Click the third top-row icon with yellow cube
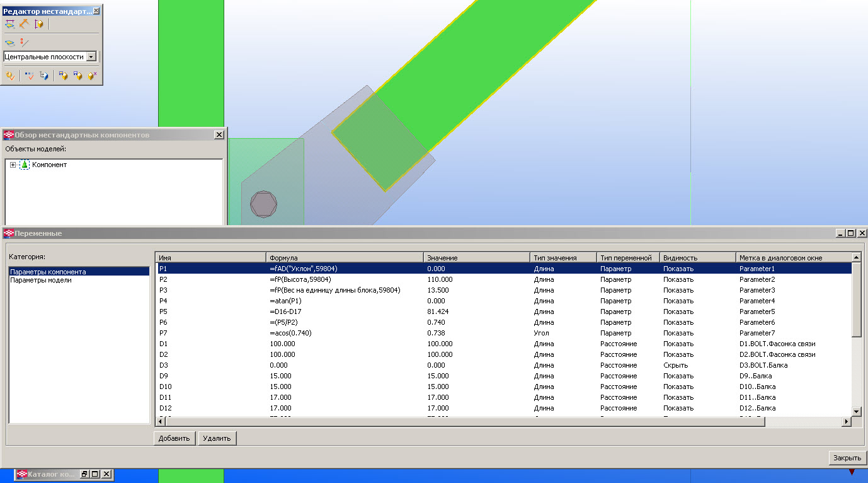 tap(39, 24)
